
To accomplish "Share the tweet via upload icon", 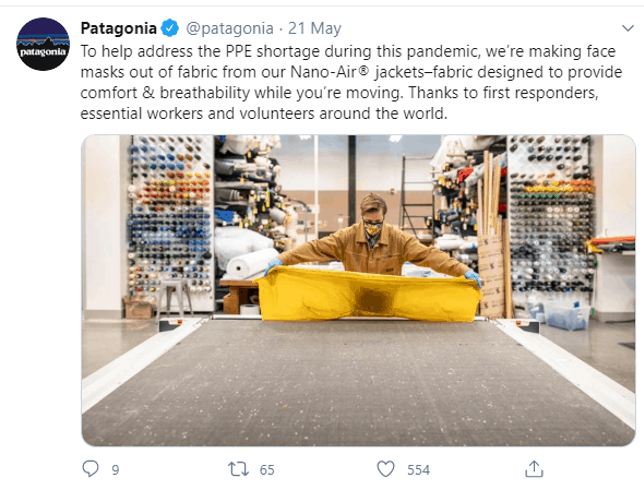I will coord(534,469).
